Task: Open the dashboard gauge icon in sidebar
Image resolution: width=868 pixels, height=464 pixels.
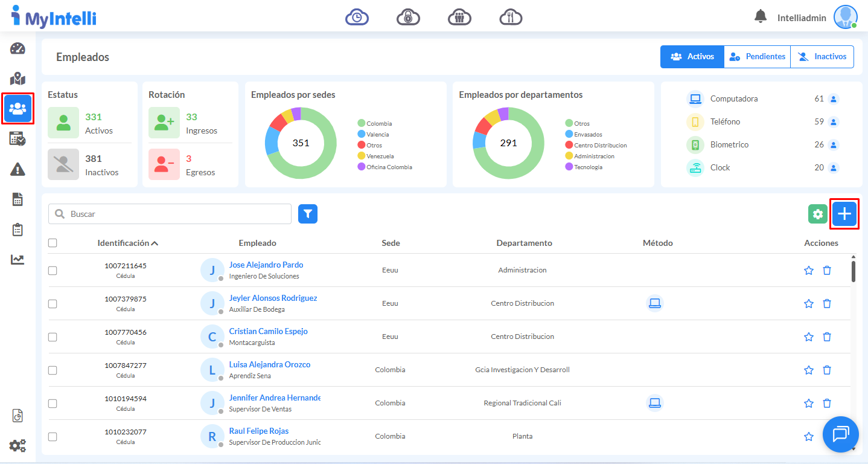Action: coord(18,49)
